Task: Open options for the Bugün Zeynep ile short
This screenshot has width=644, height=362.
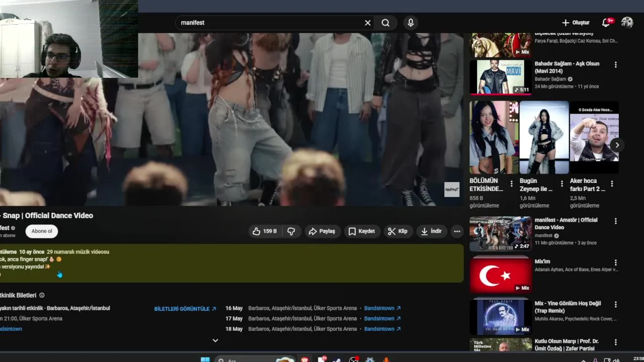Action: pos(562,184)
